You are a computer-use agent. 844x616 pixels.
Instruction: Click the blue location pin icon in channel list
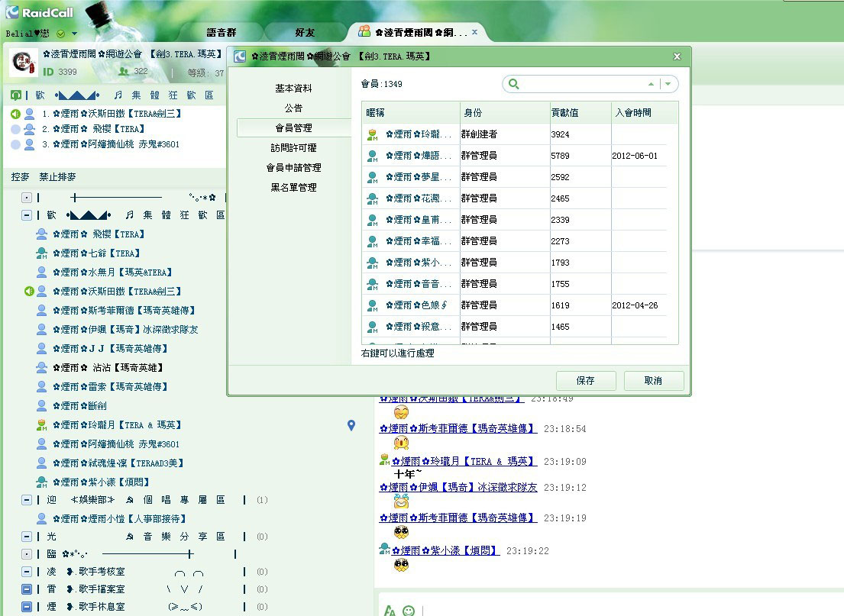click(351, 425)
